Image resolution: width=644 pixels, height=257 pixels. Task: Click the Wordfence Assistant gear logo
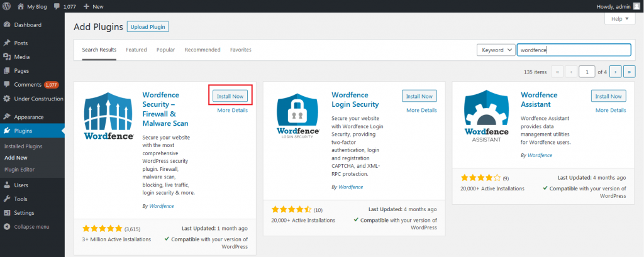(x=487, y=116)
